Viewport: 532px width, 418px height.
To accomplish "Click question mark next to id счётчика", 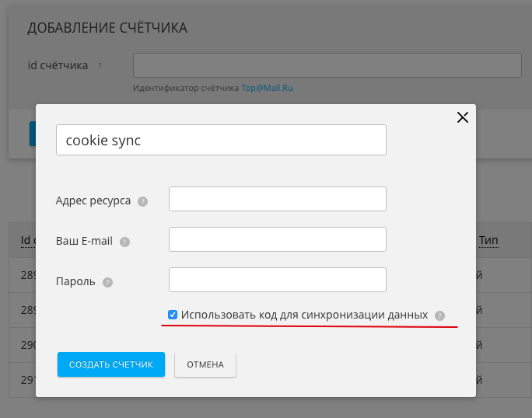I will [x=100, y=65].
